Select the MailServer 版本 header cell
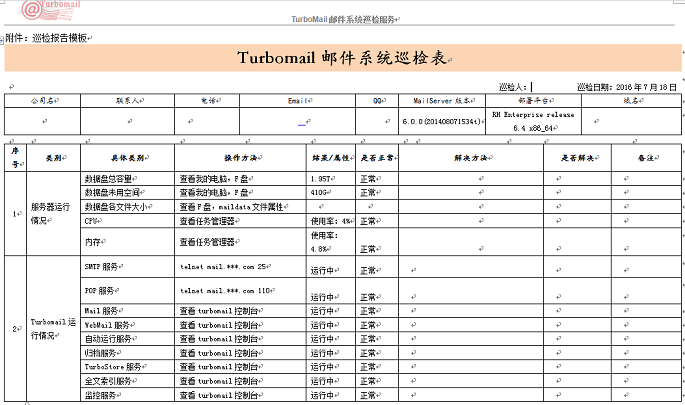Screen dimensions: 685x405 pyautogui.click(x=442, y=100)
